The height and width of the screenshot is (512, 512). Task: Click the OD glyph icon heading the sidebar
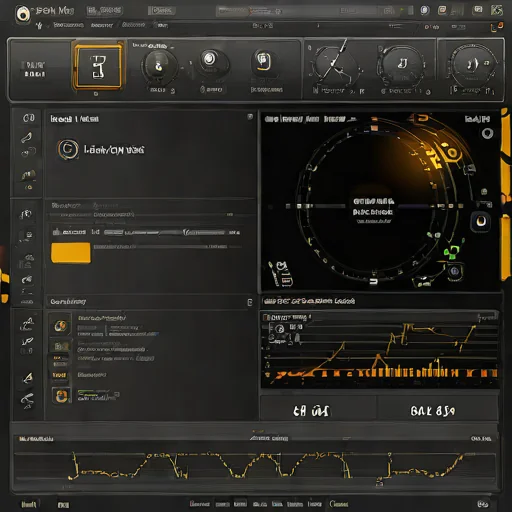[29, 118]
